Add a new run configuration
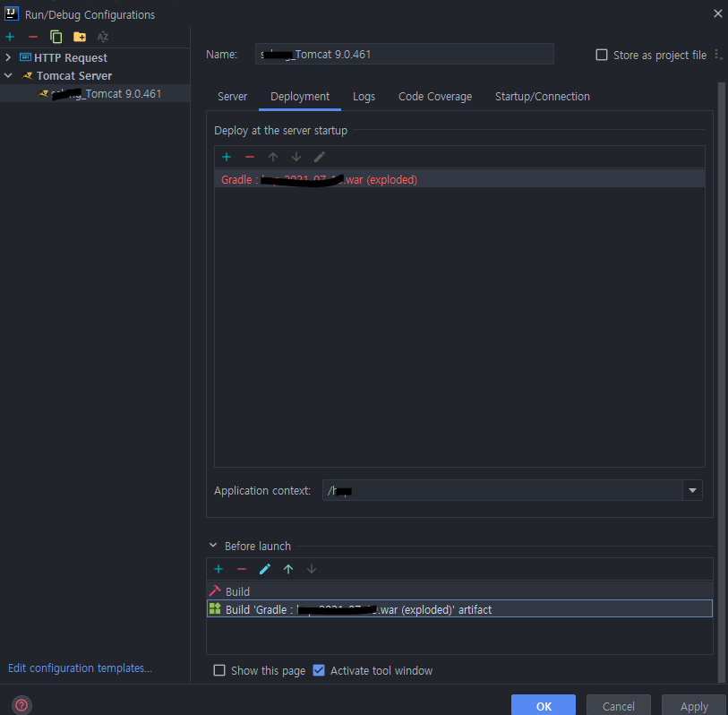 [9, 37]
